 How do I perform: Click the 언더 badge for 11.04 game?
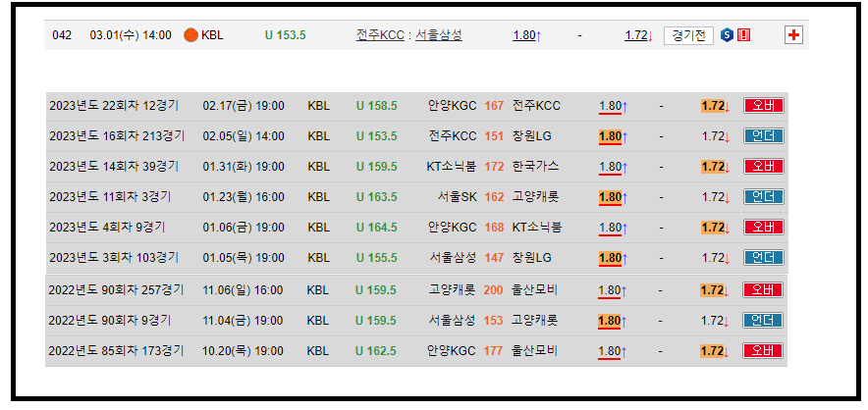[x=763, y=321]
